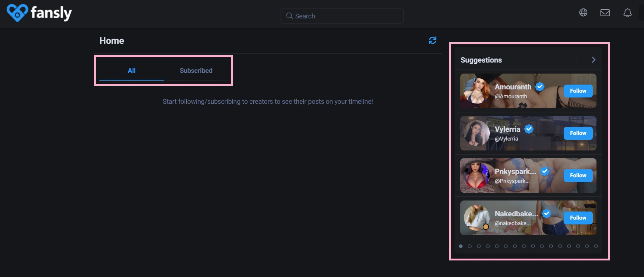The width and height of the screenshot is (644, 277).
Task: Switch to the Subscribed tab
Action: pyautogui.click(x=196, y=71)
